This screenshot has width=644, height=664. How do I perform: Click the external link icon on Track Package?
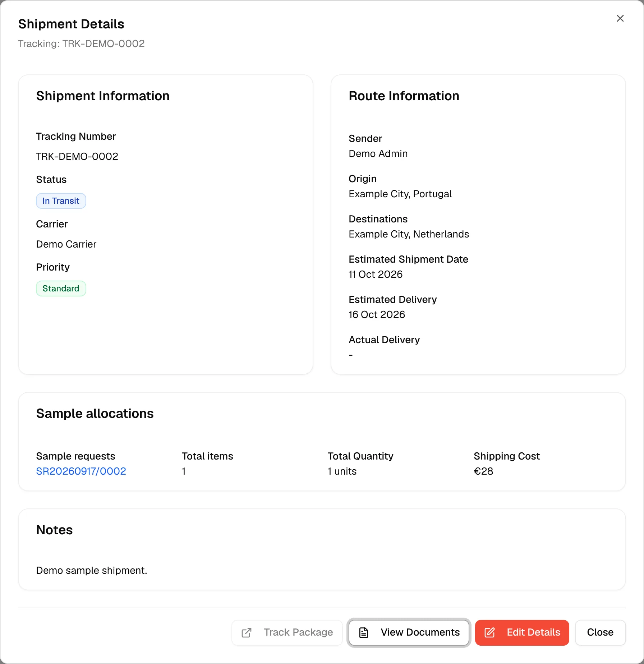(x=247, y=632)
